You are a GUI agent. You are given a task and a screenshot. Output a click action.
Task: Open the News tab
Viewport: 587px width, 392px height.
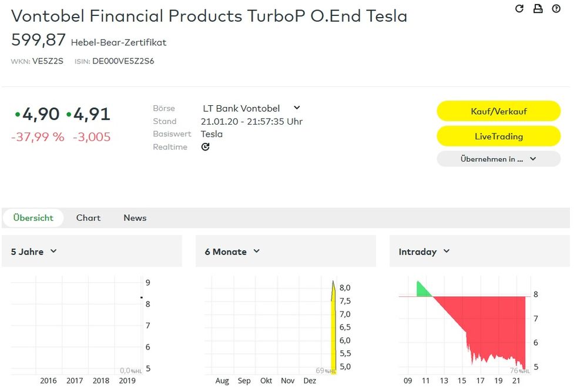(x=135, y=217)
